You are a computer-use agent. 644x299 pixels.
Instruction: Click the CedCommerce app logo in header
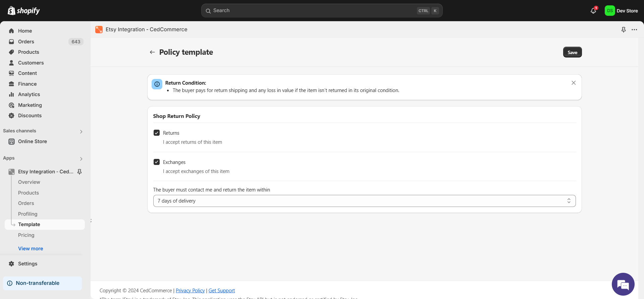pos(99,30)
